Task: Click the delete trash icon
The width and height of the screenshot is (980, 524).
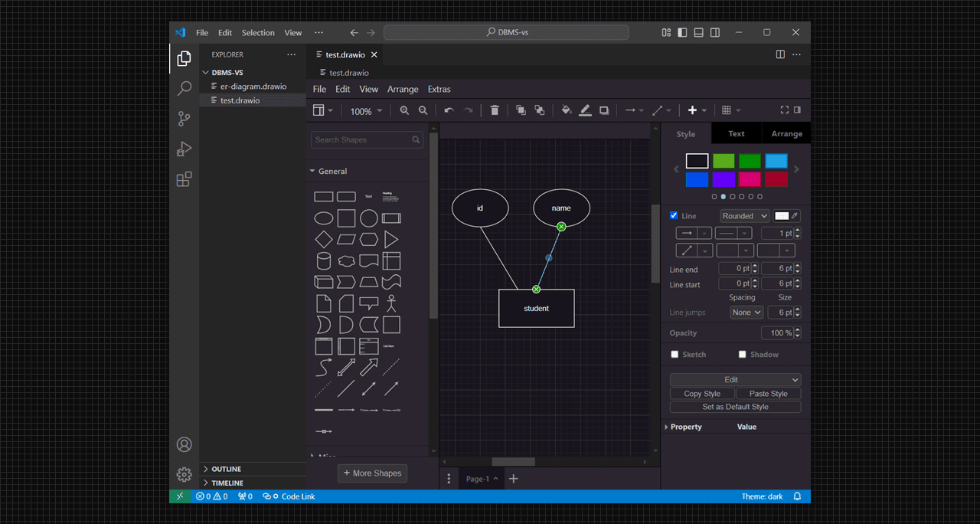Action: 495,110
